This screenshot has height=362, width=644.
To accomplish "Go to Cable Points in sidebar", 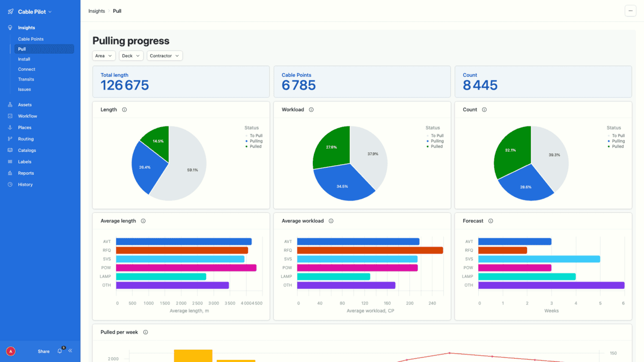I will [31, 39].
